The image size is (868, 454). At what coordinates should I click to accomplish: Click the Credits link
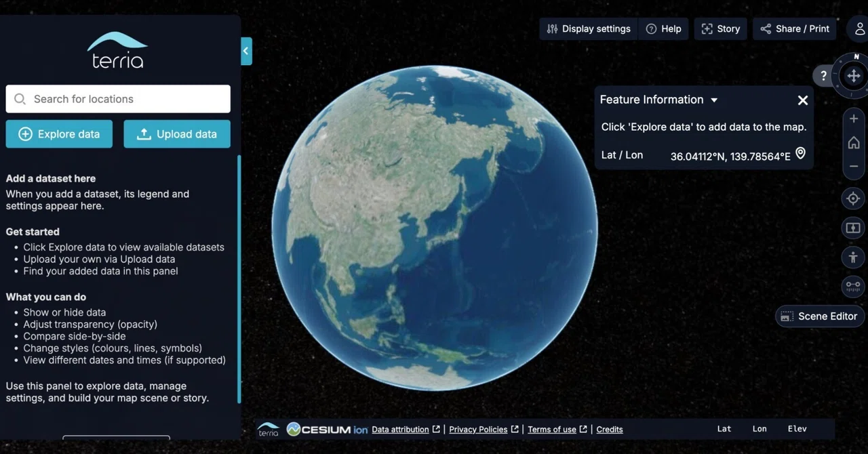[610, 429]
